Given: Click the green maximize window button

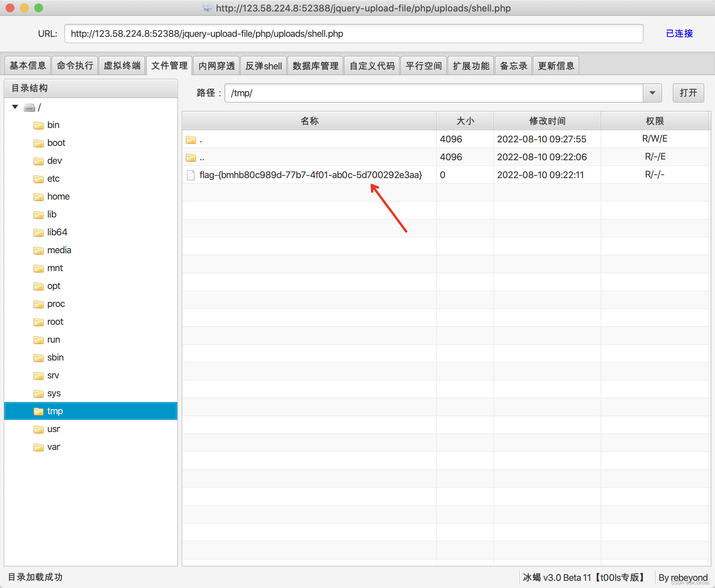Looking at the screenshot, I should [39, 8].
